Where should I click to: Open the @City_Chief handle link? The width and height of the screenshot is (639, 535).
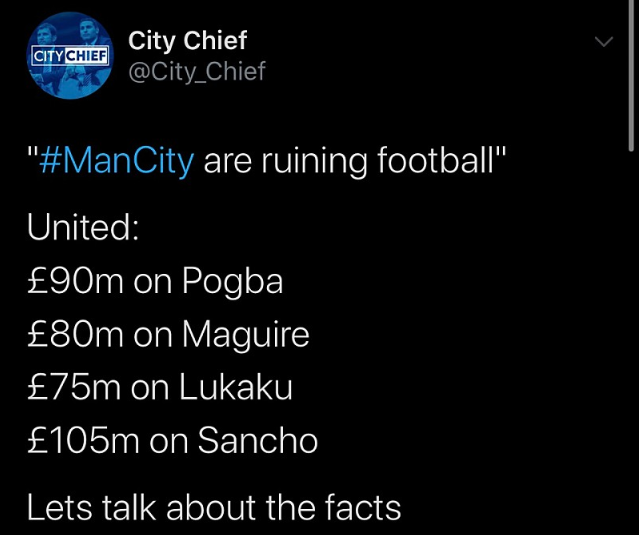(x=197, y=72)
